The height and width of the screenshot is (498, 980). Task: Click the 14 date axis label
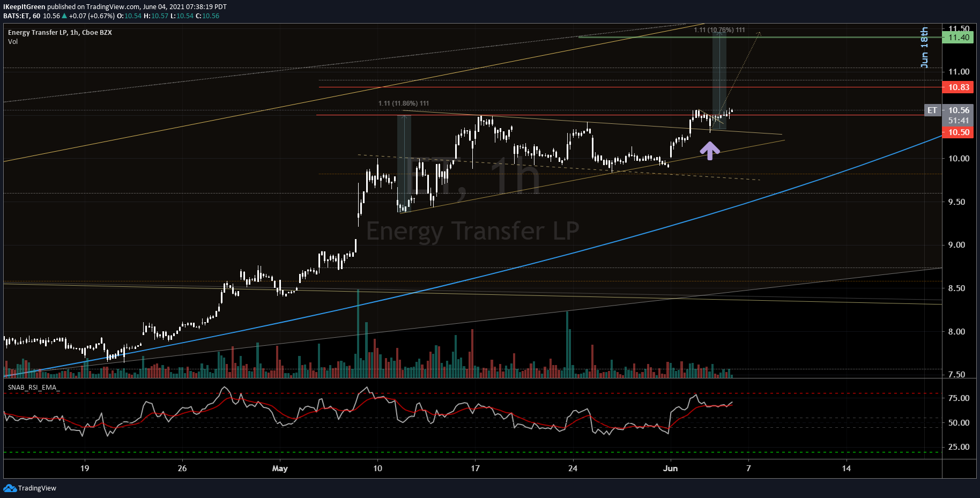pos(846,469)
